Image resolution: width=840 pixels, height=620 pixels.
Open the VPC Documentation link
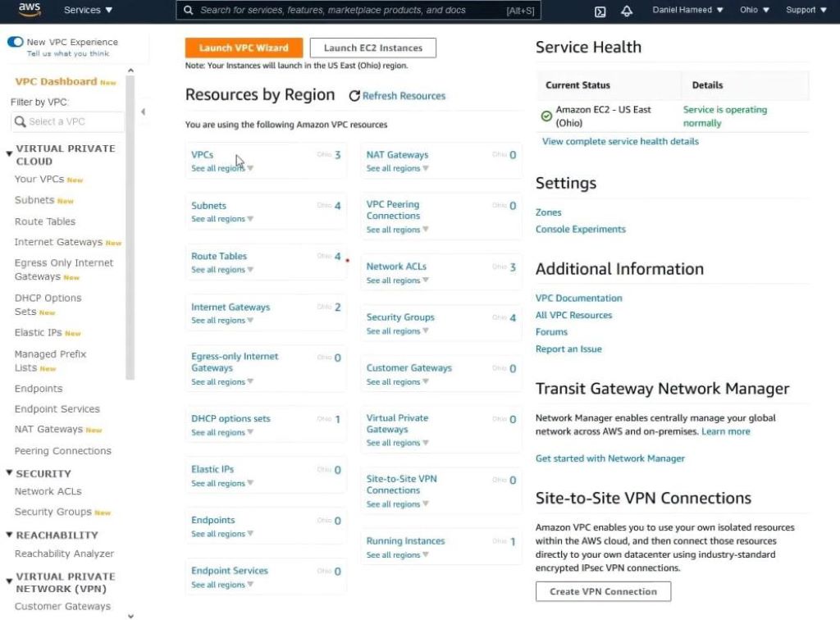tap(579, 299)
